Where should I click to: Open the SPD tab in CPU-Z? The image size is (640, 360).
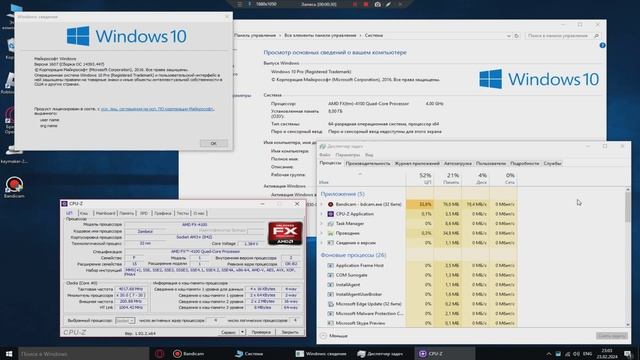(144, 213)
